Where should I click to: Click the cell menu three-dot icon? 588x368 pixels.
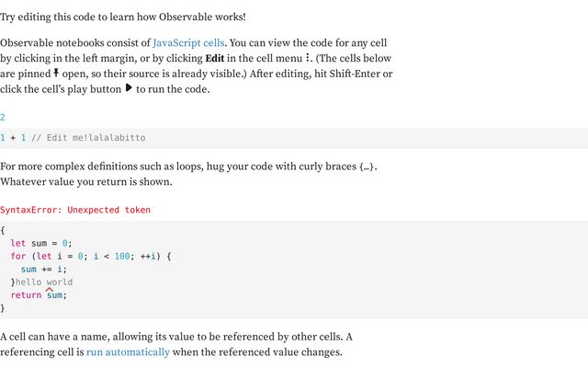pyautogui.click(x=308, y=57)
